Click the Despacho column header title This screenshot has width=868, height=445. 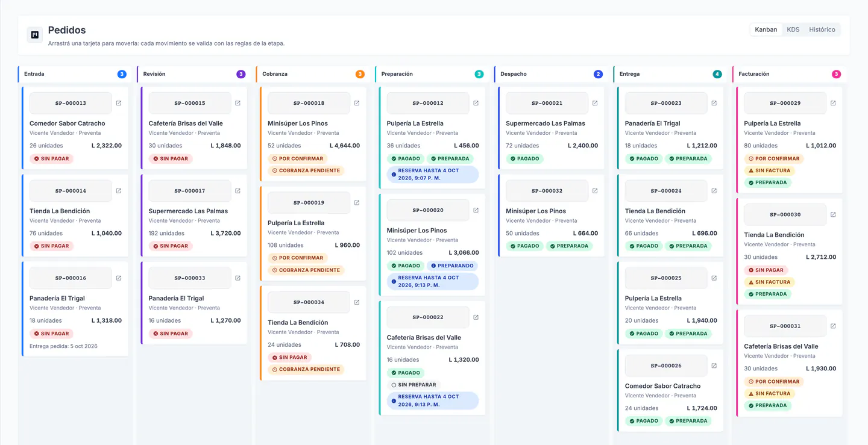click(x=514, y=74)
